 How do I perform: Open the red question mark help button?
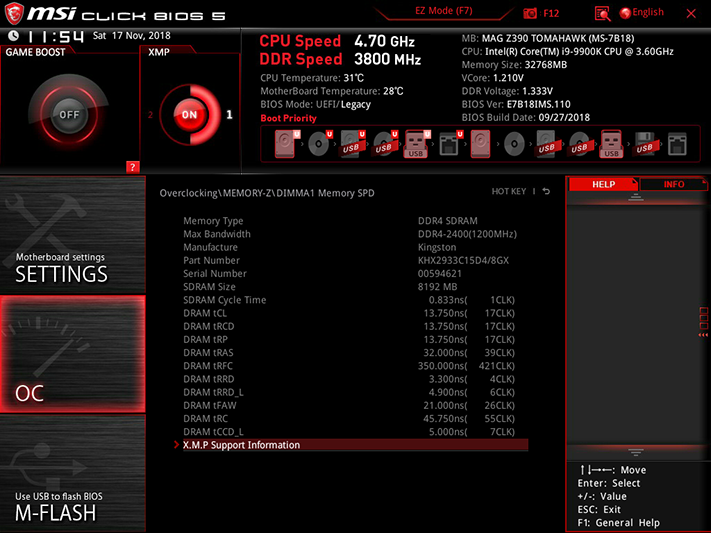coord(132,167)
